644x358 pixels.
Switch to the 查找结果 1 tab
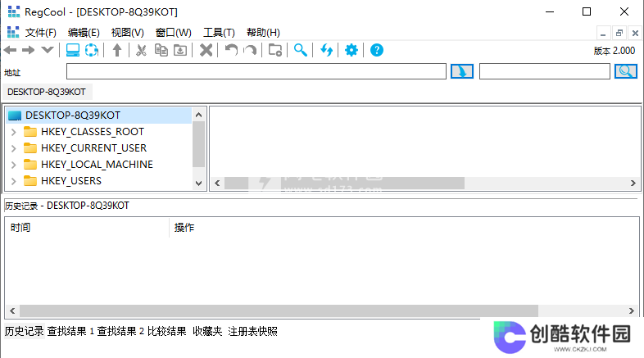pos(70,331)
